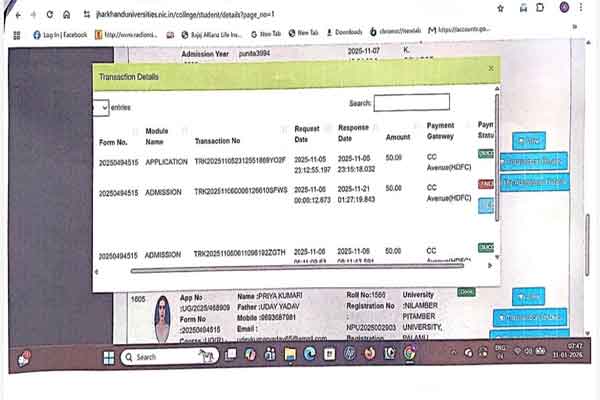Click the Windows taskbar Search box
The image size is (600, 400).
pos(165,356)
